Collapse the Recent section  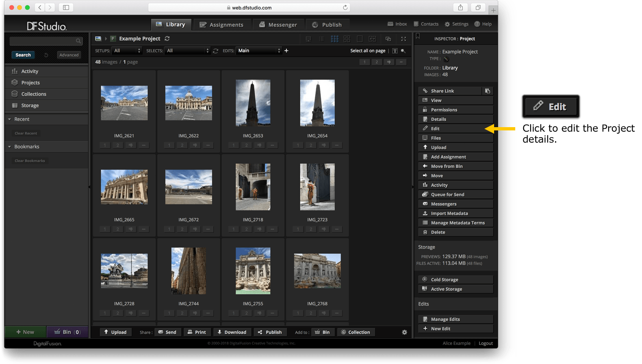point(9,119)
